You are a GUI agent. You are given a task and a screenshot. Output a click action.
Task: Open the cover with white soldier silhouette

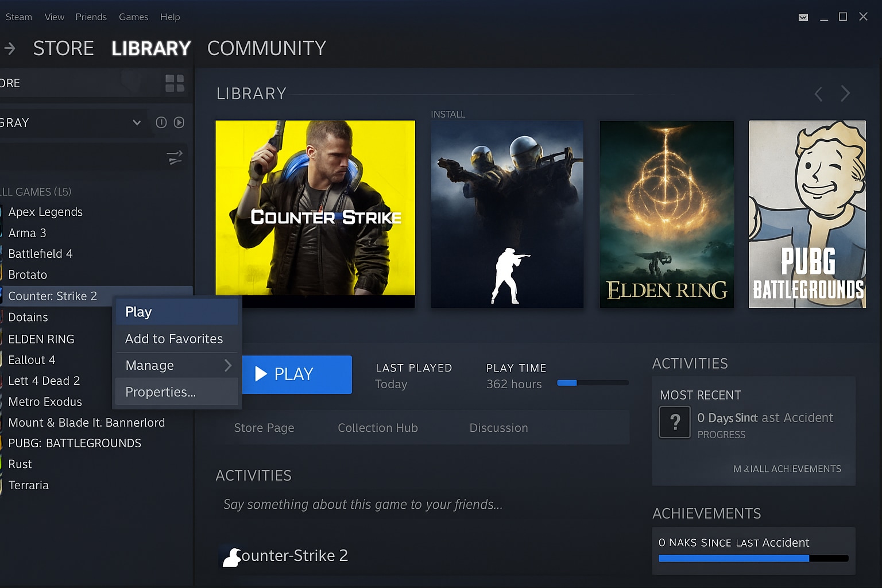507,214
